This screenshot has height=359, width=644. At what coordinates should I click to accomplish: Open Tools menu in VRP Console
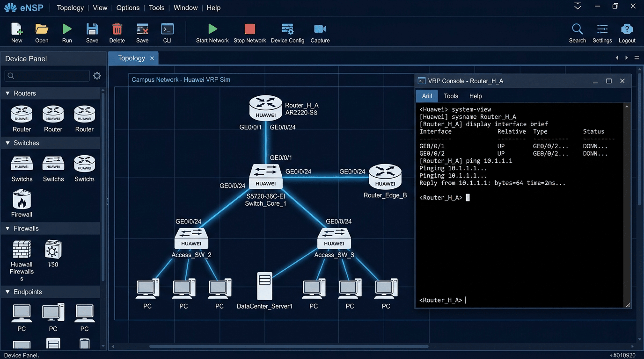tap(451, 96)
